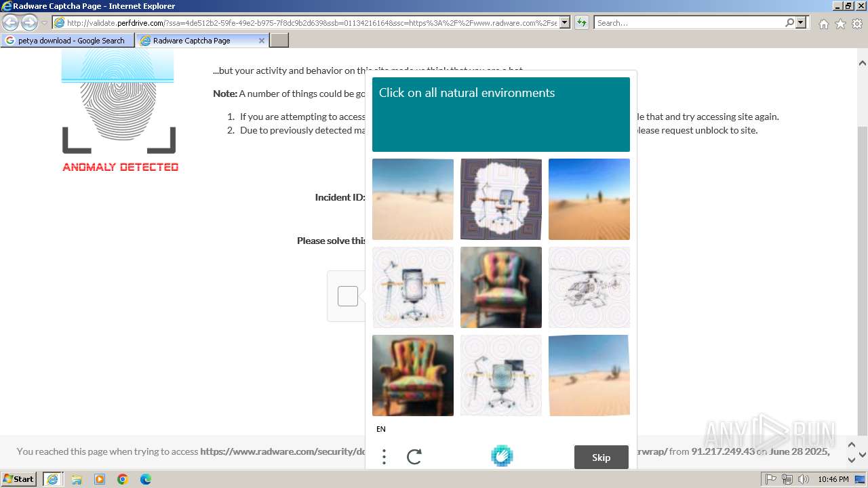Click 'Click on all natural environments' instruction
This screenshot has width=868, height=488.
click(467, 93)
